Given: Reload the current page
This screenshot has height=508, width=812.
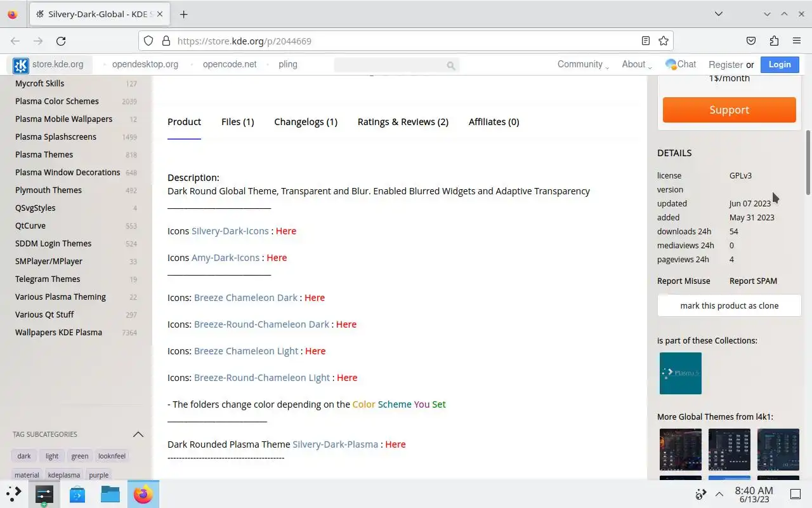Looking at the screenshot, I should (61, 41).
